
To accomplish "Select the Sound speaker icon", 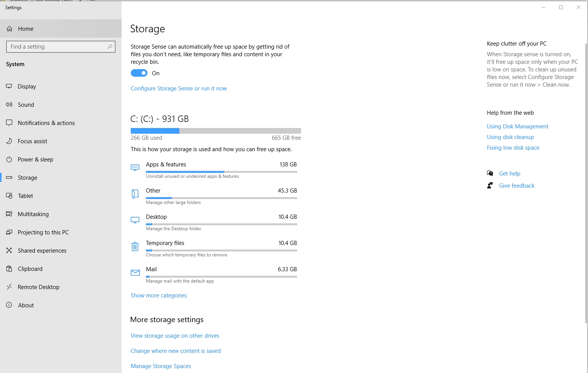I will click(x=9, y=104).
